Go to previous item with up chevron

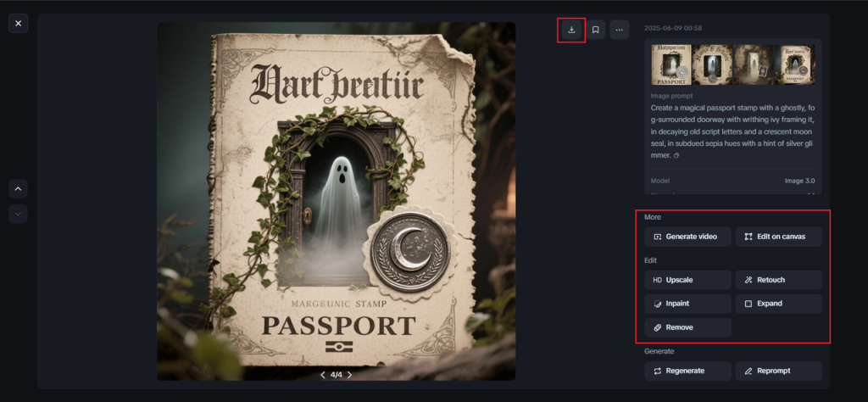(x=19, y=189)
